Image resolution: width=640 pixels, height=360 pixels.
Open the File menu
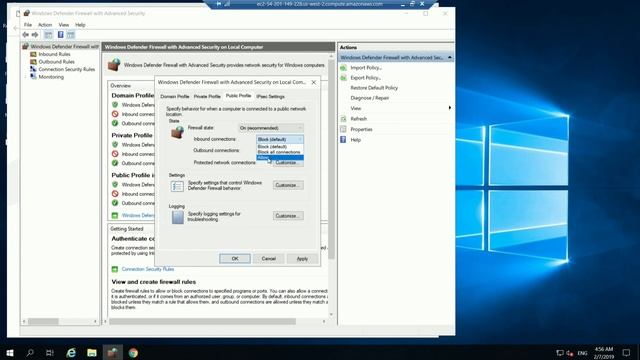click(28, 25)
